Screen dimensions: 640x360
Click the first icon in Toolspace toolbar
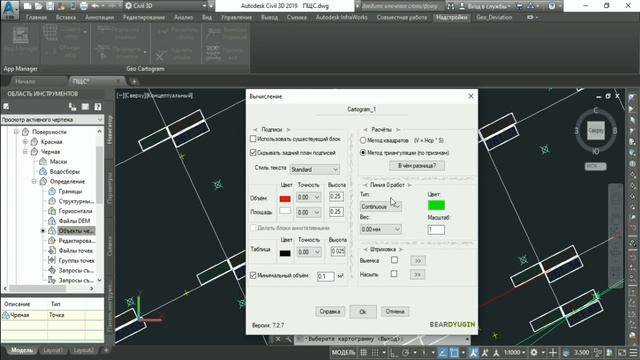6,107
